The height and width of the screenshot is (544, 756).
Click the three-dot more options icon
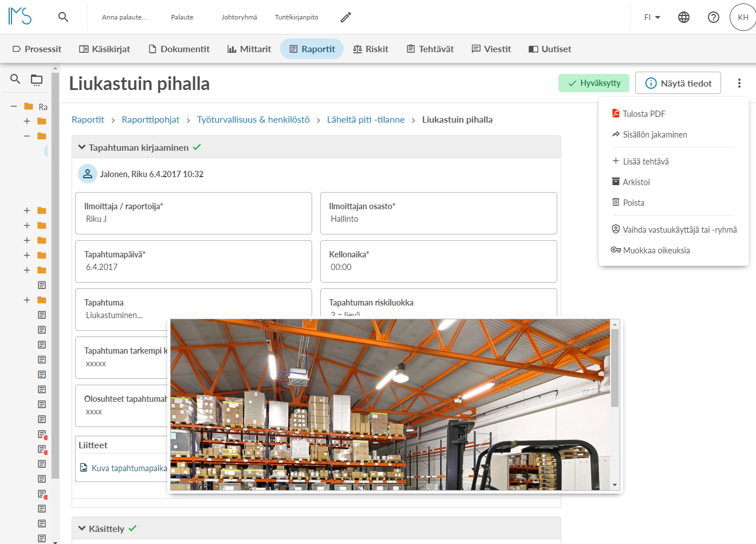tap(739, 83)
